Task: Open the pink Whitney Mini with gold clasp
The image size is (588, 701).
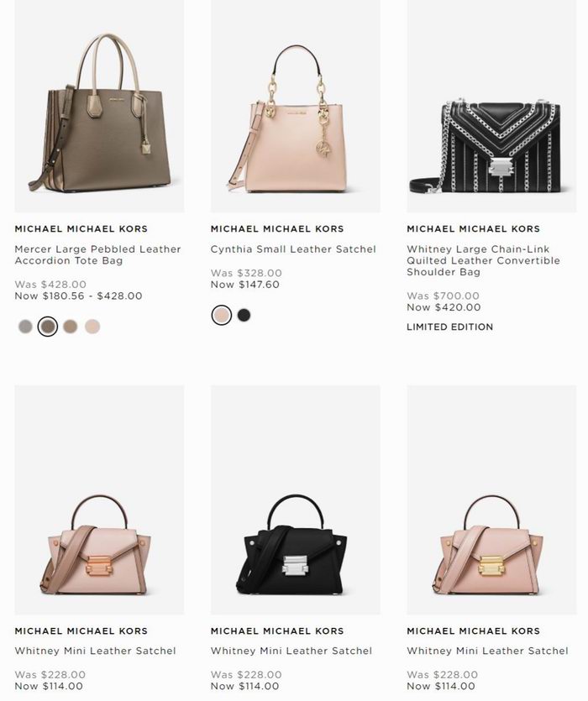Action: coord(491,500)
